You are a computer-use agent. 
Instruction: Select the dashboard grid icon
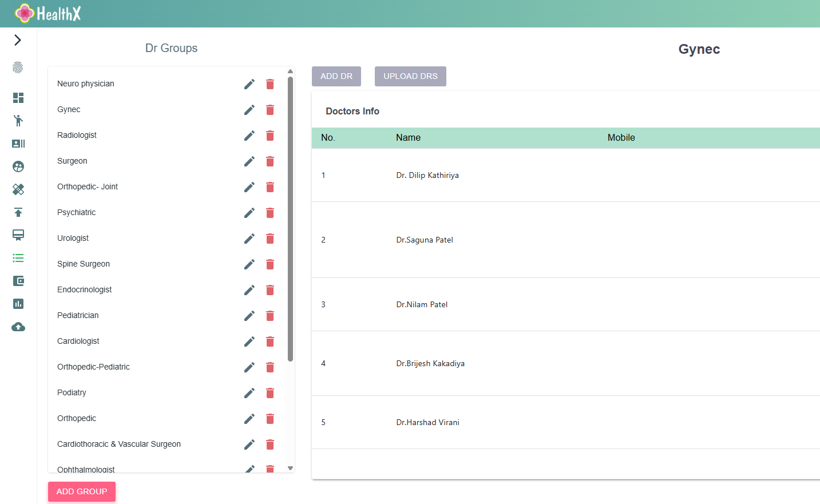click(18, 98)
